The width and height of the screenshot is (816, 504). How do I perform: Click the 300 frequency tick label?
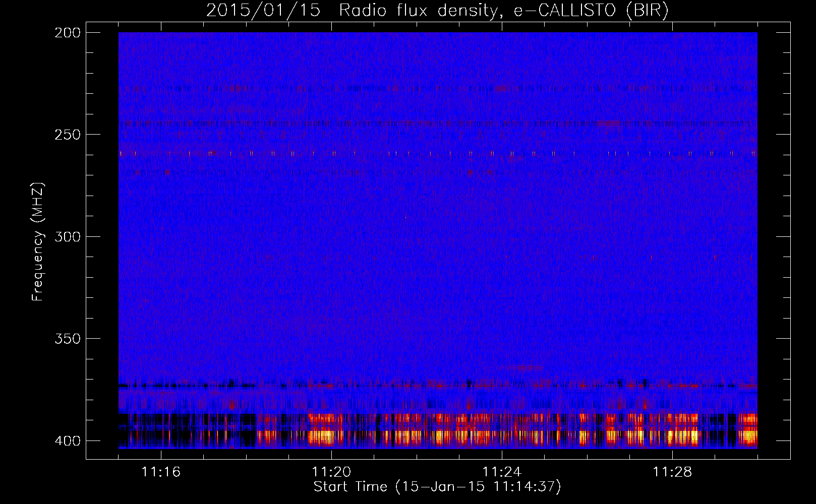pos(67,236)
